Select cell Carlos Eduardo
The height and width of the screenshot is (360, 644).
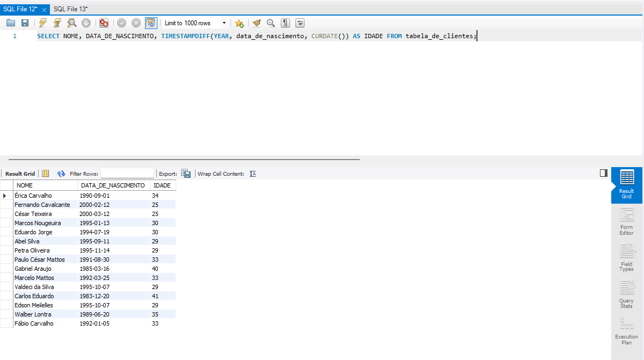[45, 296]
